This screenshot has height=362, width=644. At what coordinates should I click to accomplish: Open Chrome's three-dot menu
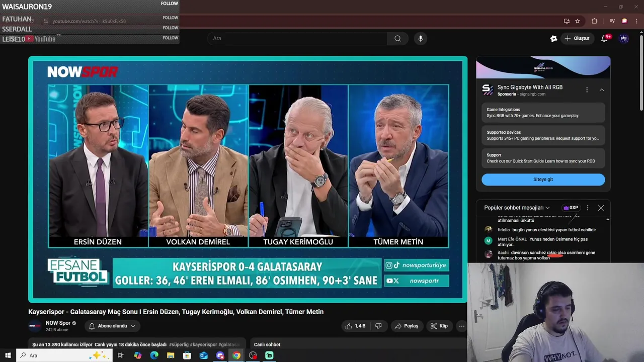pos(637,21)
